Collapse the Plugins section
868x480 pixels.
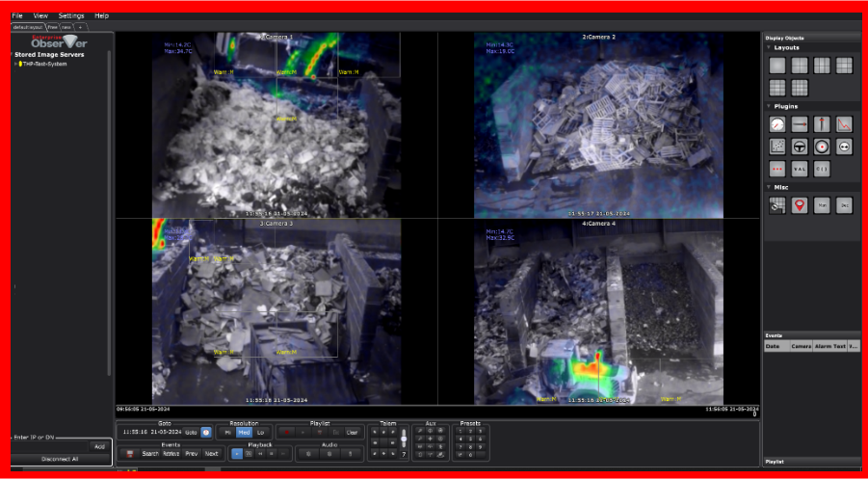point(769,106)
